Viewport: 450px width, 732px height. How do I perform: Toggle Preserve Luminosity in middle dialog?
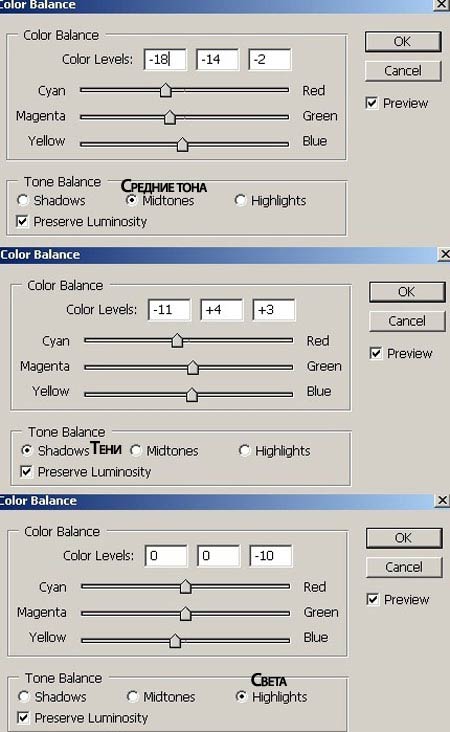27,472
